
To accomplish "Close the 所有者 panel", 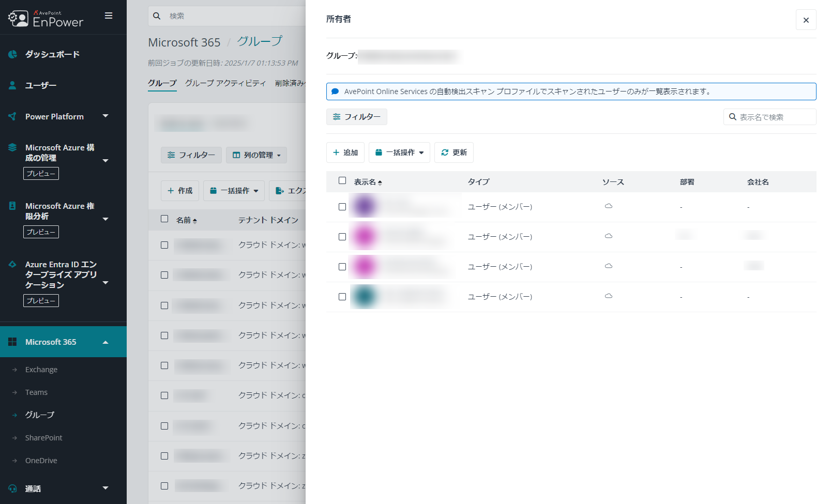I will pyautogui.click(x=806, y=20).
